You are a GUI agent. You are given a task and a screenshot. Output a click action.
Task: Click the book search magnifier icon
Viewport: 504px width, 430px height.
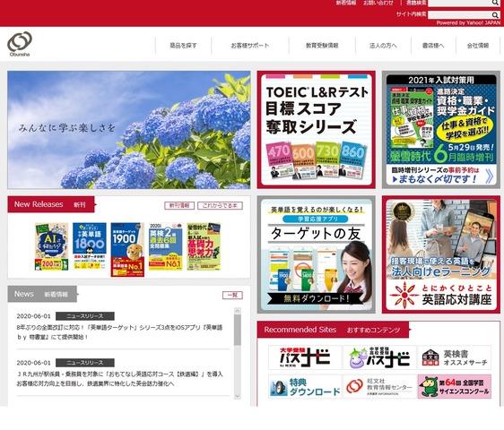click(495, 3)
